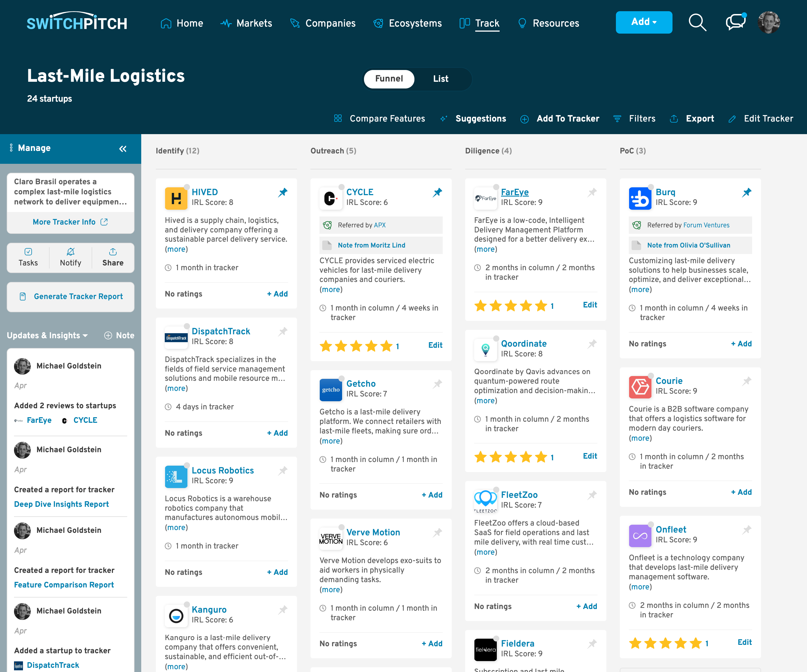Unpin the CYCLE card
Screen dimensions: 807x672
(x=437, y=192)
